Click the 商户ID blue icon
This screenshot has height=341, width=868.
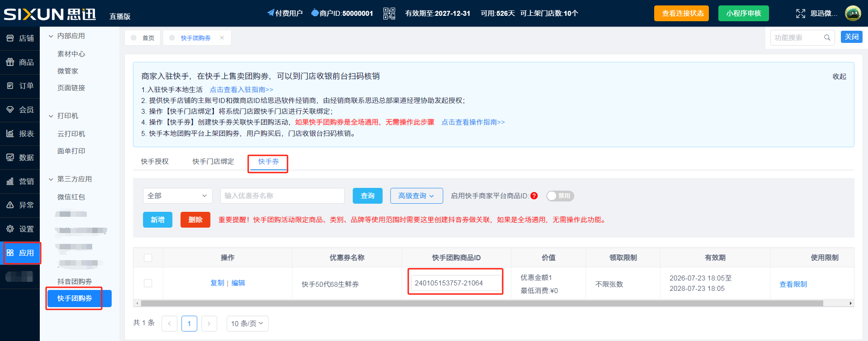[315, 13]
